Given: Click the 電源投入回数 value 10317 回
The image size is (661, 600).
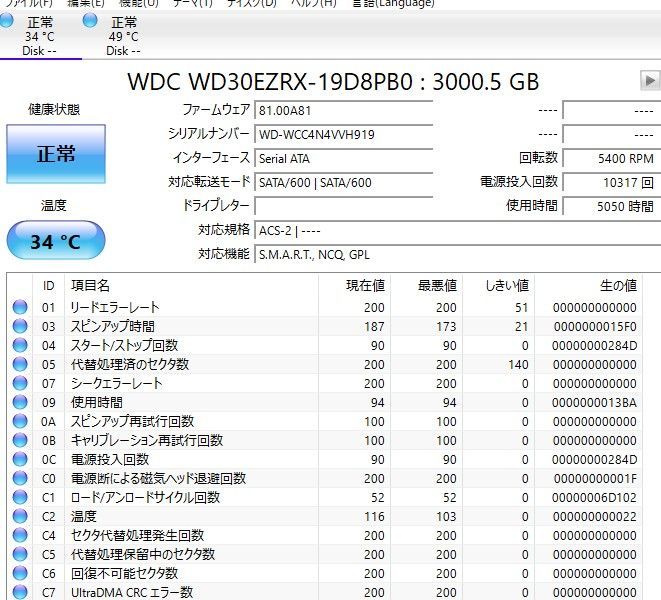Looking at the screenshot, I should tap(610, 183).
